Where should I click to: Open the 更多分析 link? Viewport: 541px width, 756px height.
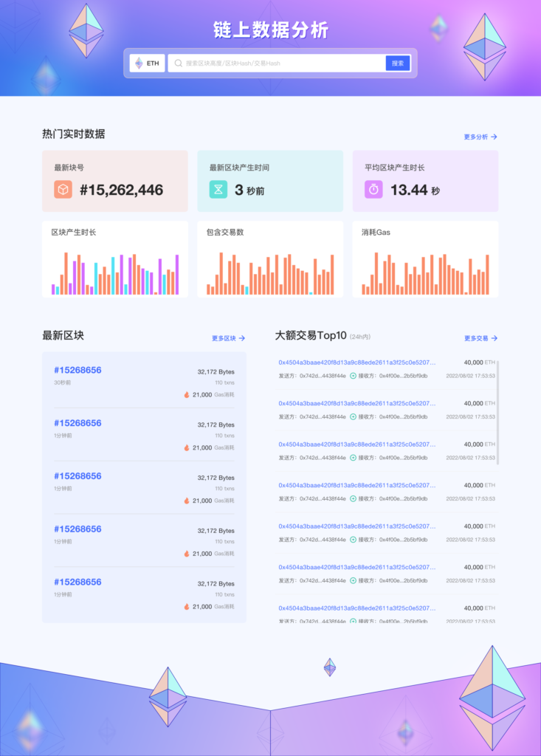click(x=480, y=137)
